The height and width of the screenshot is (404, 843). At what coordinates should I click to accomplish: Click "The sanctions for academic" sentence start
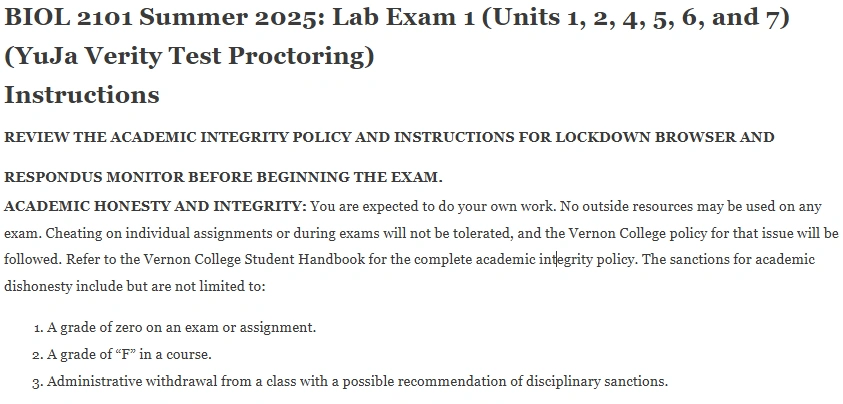coord(728,260)
